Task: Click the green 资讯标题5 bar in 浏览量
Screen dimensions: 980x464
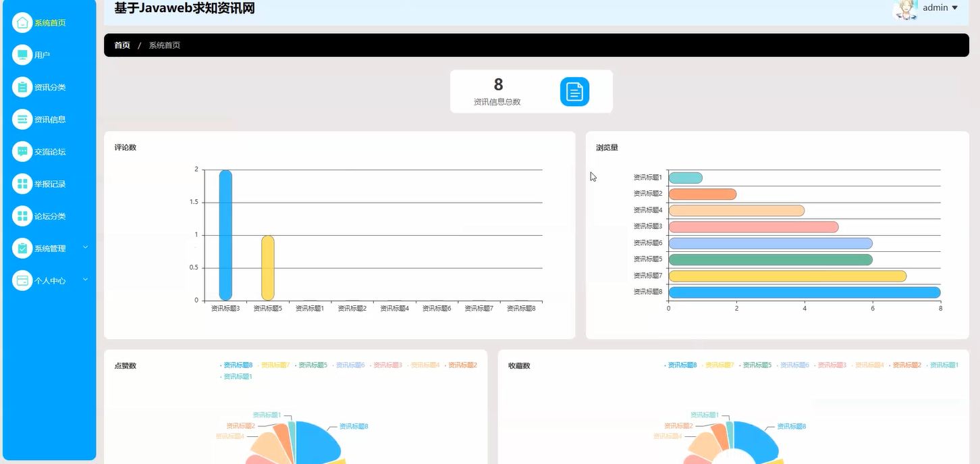Action: coord(770,259)
